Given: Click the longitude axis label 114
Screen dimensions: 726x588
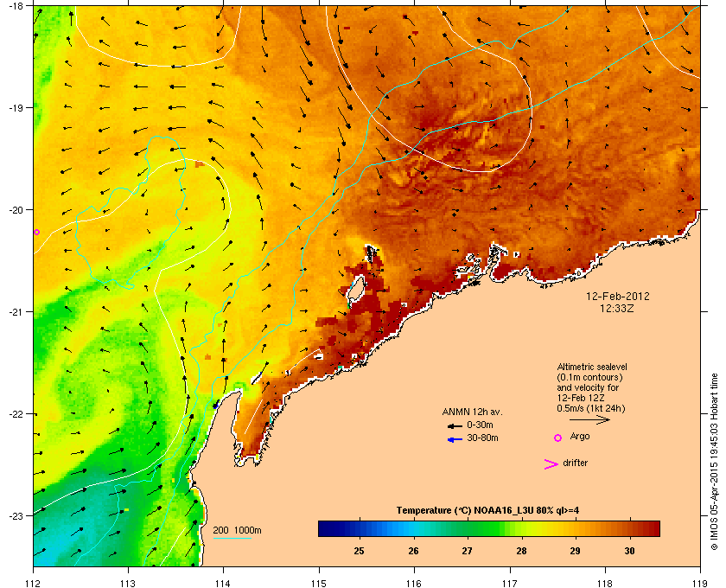Looking at the screenshot, I should tap(223, 583).
